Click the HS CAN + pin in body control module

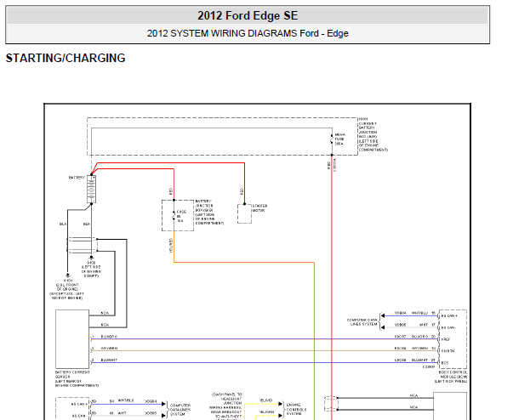[449, 316]
